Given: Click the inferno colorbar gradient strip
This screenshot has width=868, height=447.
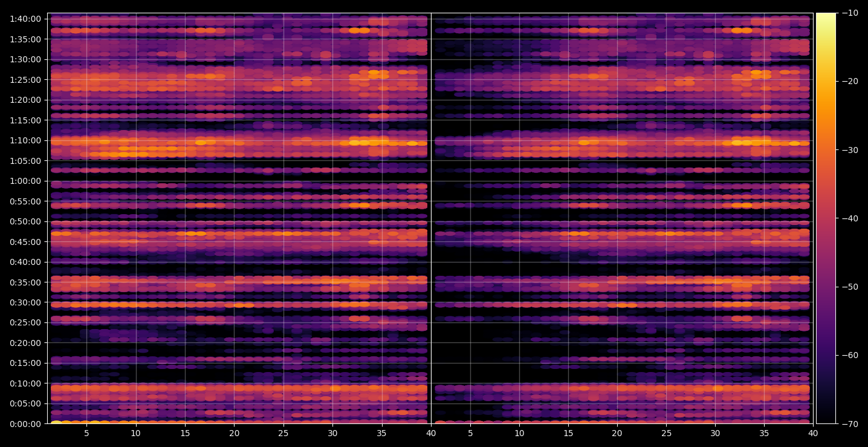Looking at the screenshot, I should [826, 218].
